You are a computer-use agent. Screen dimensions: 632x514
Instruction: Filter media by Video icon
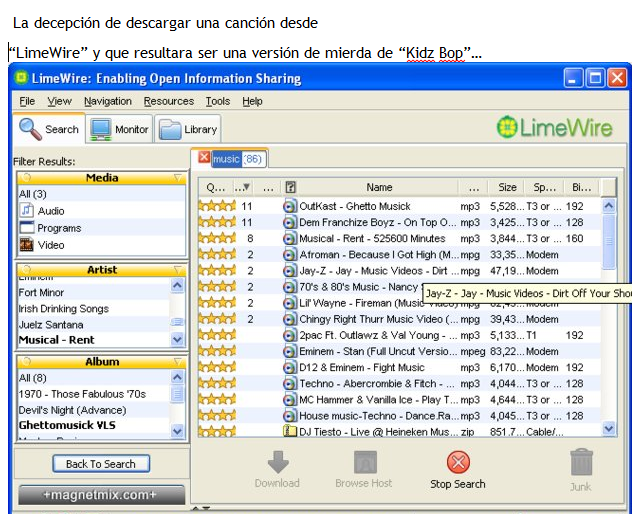[27, 244]
